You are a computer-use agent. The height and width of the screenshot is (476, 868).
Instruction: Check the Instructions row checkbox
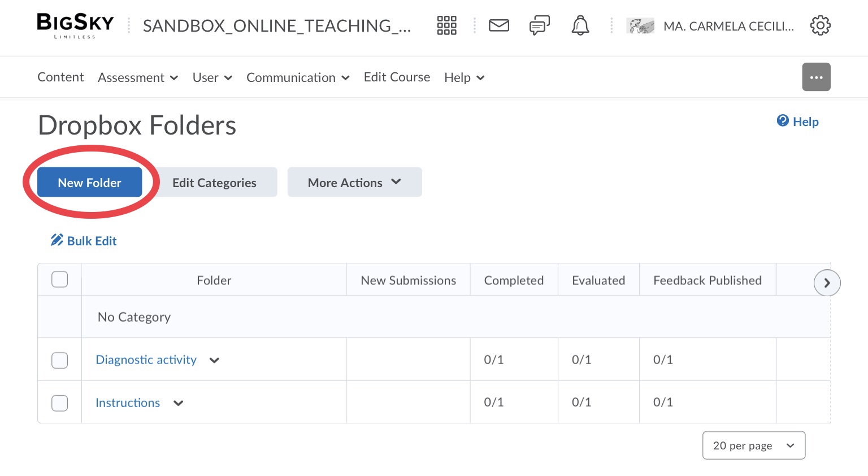tap(60, 403)
